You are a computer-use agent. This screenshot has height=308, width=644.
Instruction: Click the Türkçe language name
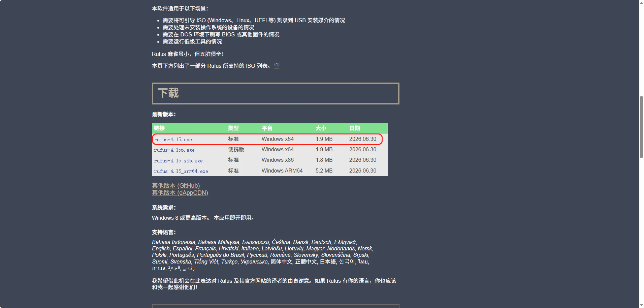229,261
